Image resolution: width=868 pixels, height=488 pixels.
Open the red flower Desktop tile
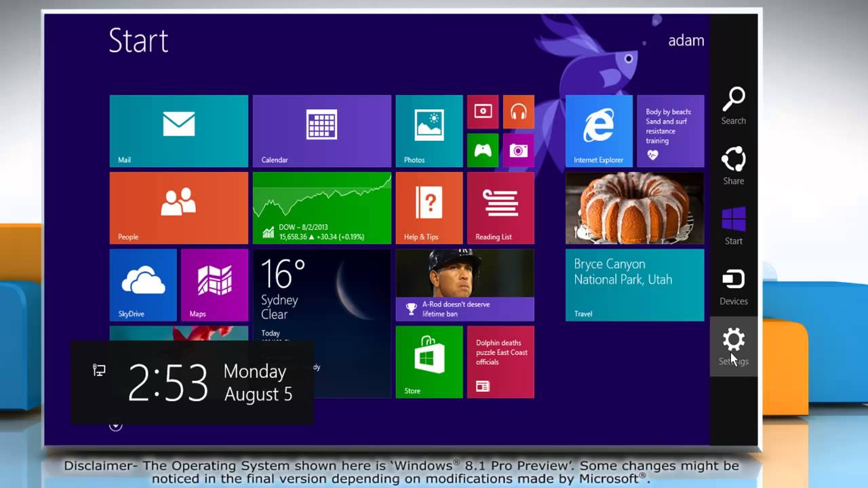[x=179, y=333]
